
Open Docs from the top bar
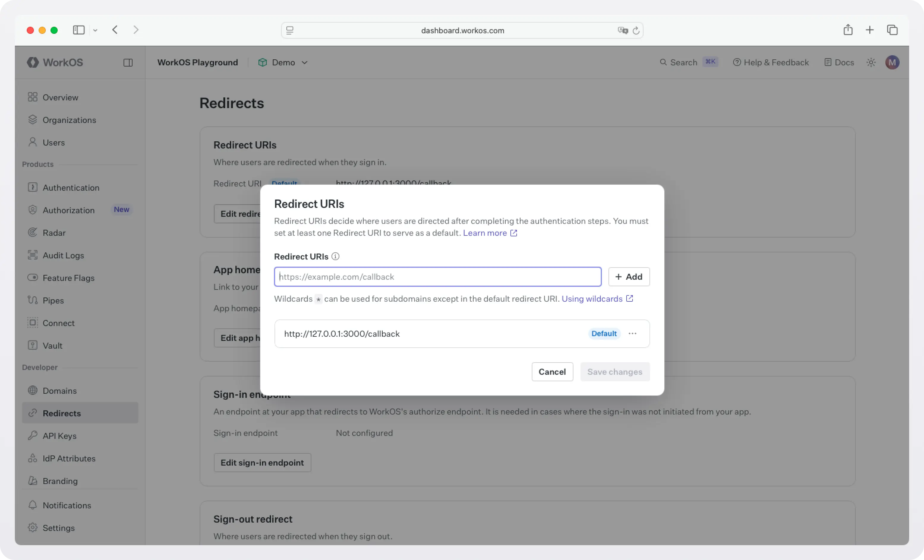839,62
